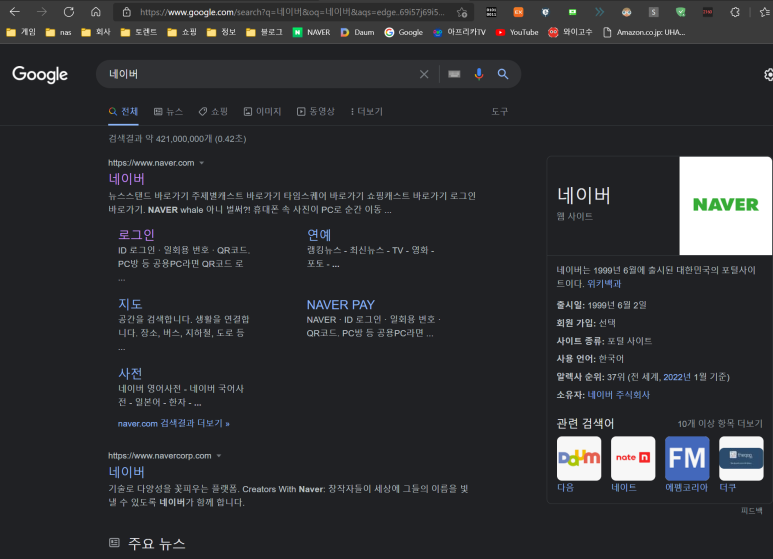Clear the search box with the X icon
Screen dimensions: 773x559
pyautogui.click(x=424, y=74)
